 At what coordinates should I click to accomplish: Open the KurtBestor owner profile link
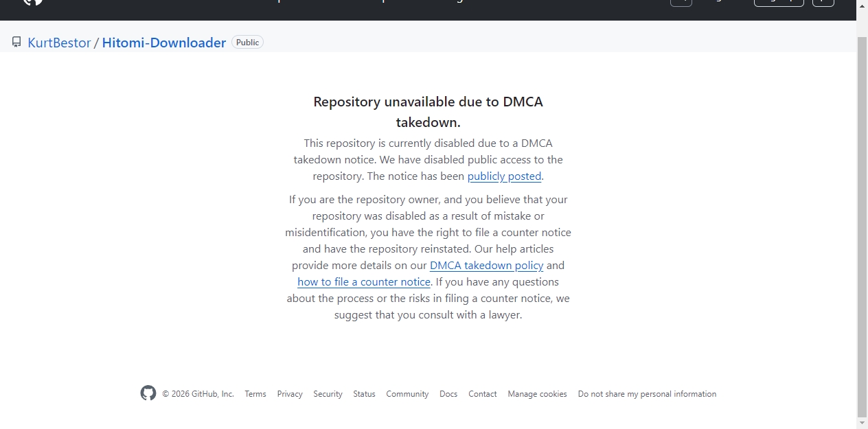[x=59, y=43]
